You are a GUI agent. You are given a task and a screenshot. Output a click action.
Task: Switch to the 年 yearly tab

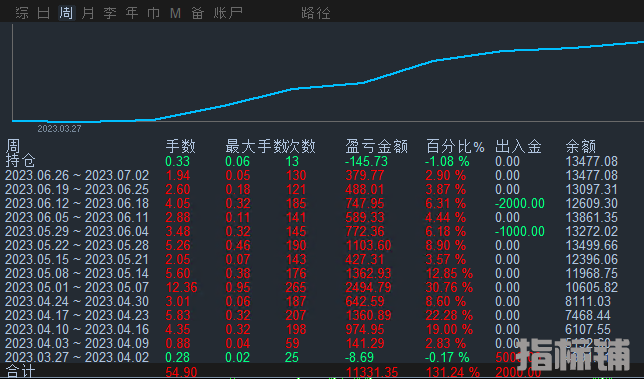point(132,13)
